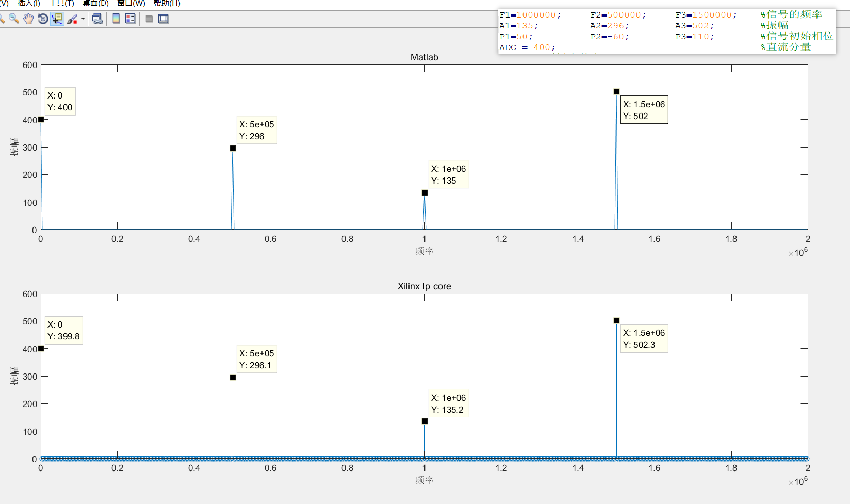Click the A3=502 code text

pyautogui.click(x=694, y=26)
